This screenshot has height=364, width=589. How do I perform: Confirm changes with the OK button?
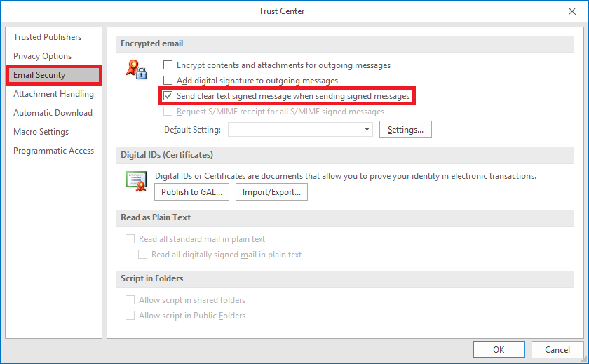click(499, 349)
